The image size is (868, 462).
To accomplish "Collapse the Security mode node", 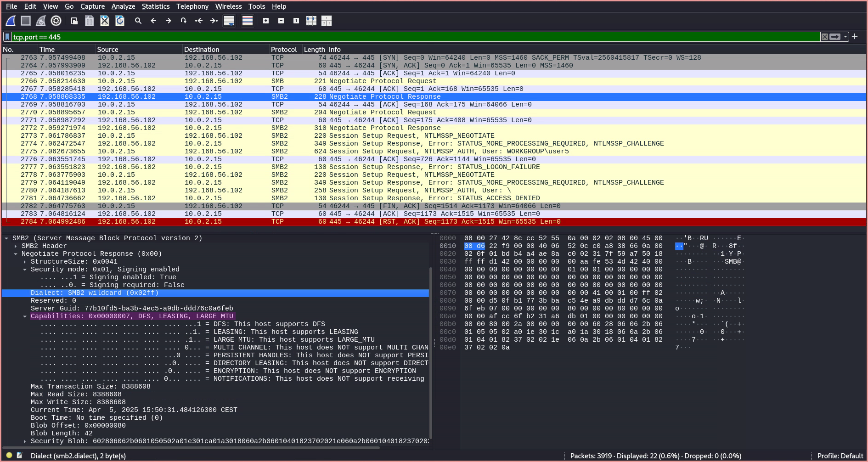I will pyautogui.click(x=25, y=270).
